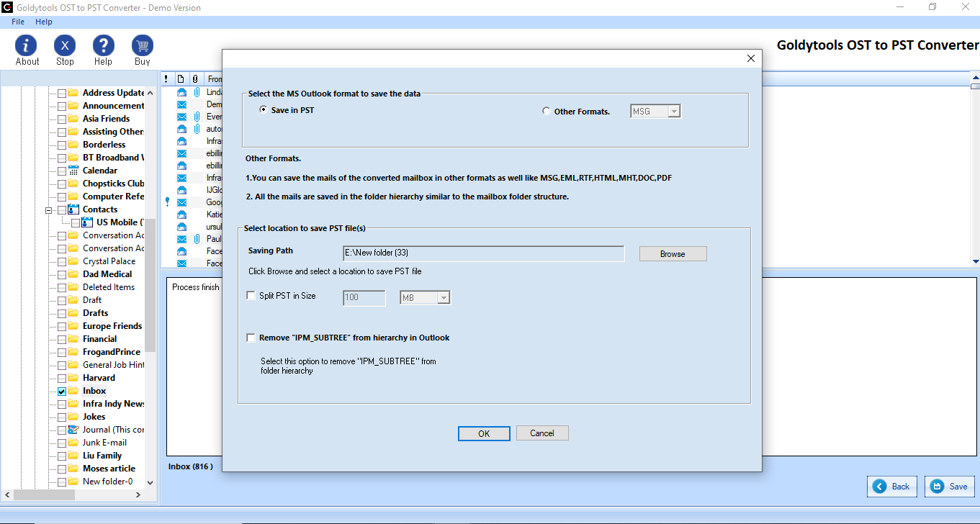Open the MB size unit dropdown
Screen dimensions: 980x524
444,297
